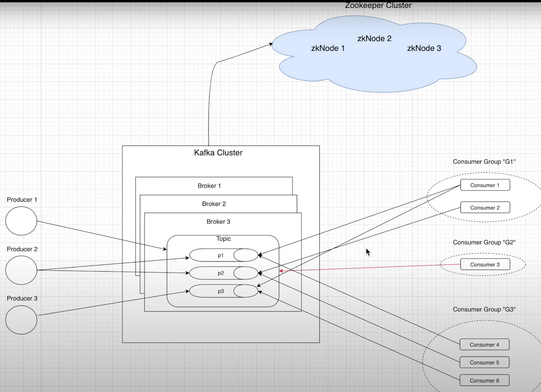Select the Consumer 3 box in group G2
This screenshot has height=392, width=541.
(485, 264)
